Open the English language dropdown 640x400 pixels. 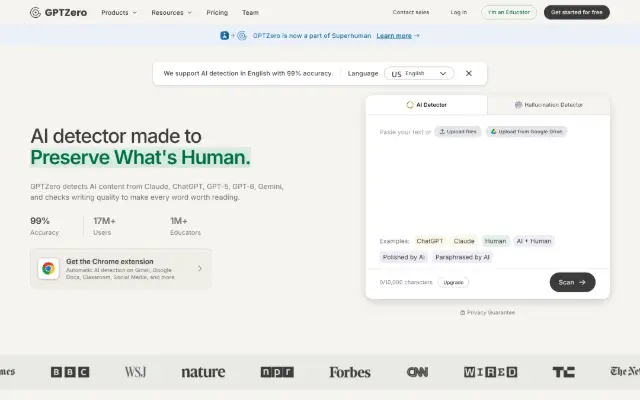coord(419,73)
